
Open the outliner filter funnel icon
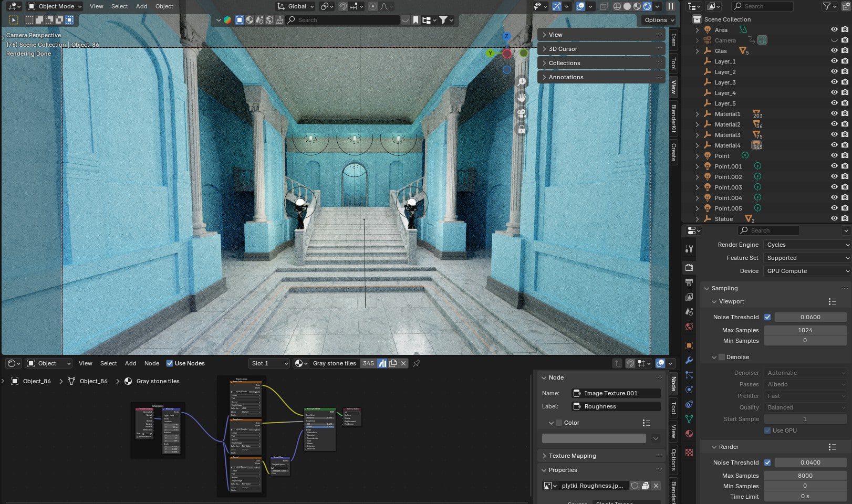826,6
